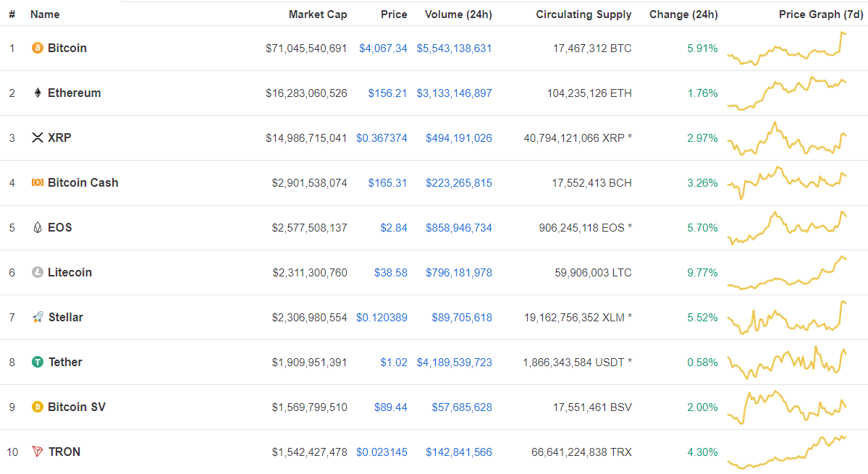Viewport: 868px width, 474px height.
Task: Click the Tether logo icon
Action: coord(37,363)
